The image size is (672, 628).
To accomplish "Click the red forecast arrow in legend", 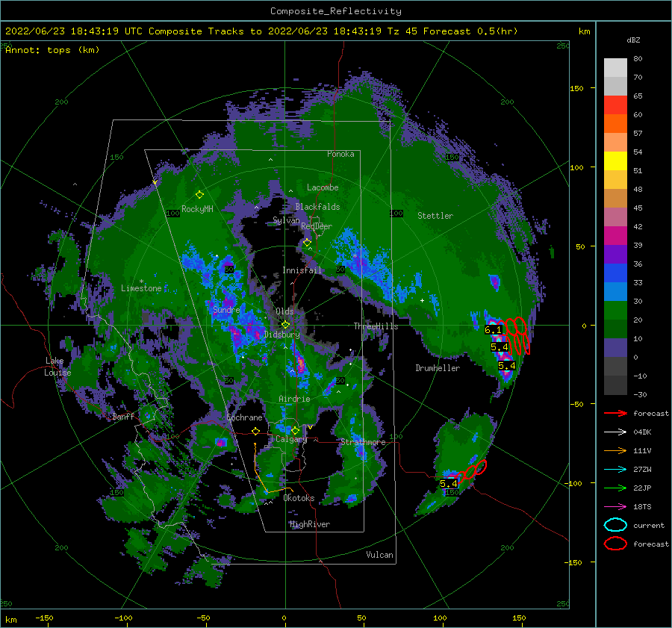I will (615, 413).
